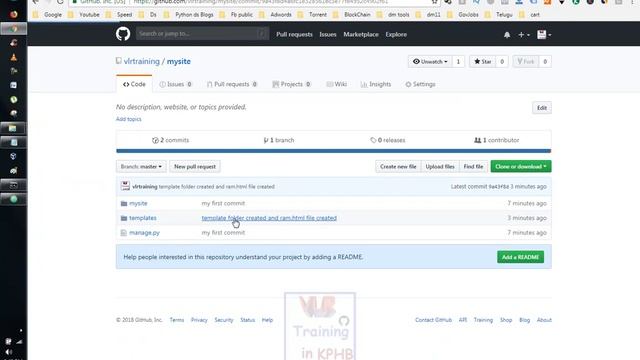Viewport: 640px width, 360px height.
Task: Open Issues in the top navigation
Action: pos(328,35)
